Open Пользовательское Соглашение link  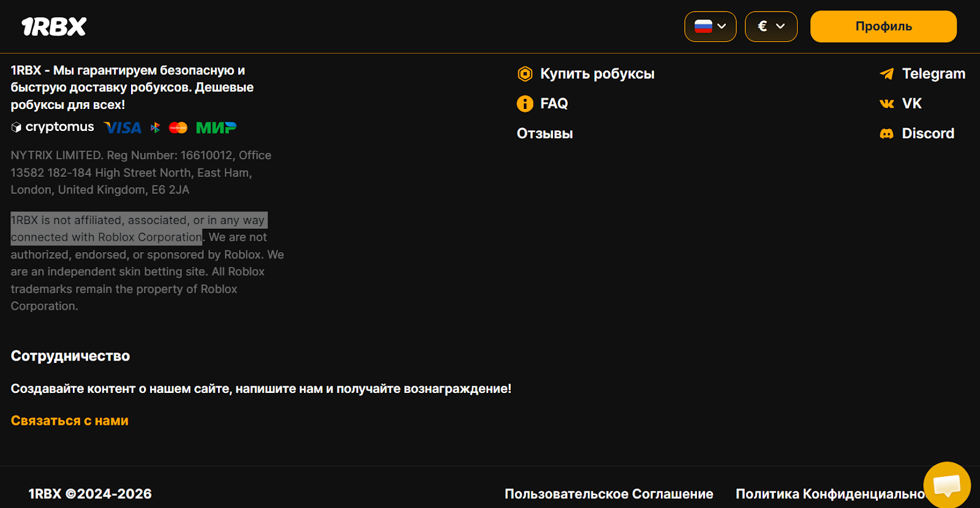point(609,494)
